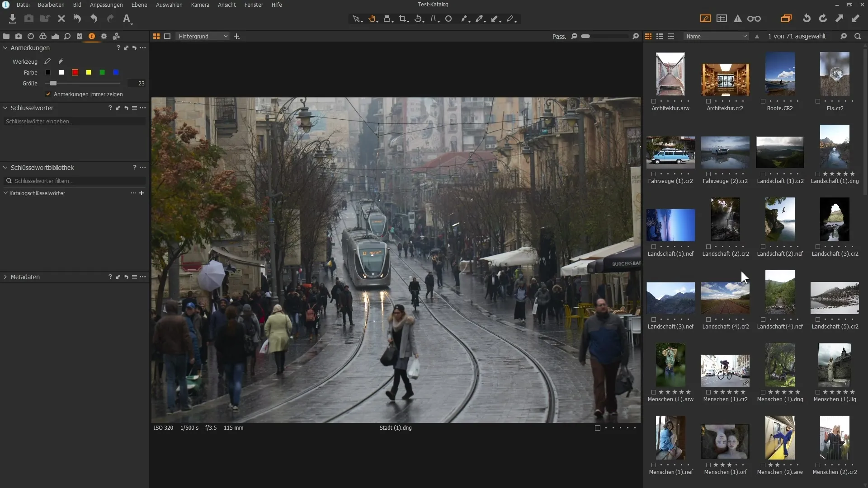Select the Loupe cursor tool
This screenshot has height=488, width=868.
[x=388, y=19]
